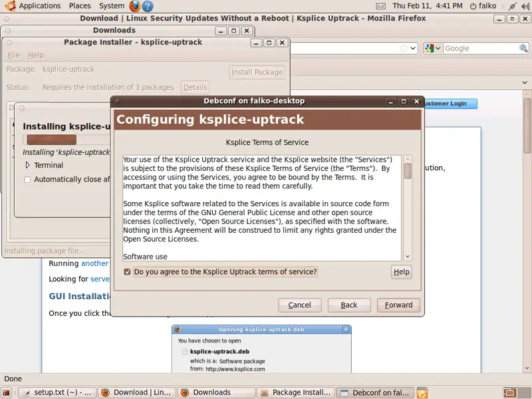Focus the Google search input field
Screen dimensions: 532x399
click(481, 48)
